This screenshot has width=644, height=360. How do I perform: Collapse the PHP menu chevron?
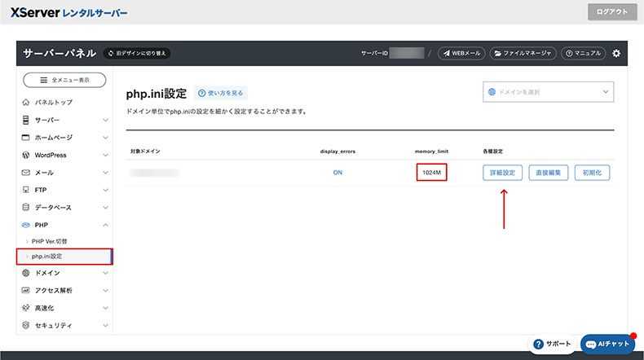105,225
